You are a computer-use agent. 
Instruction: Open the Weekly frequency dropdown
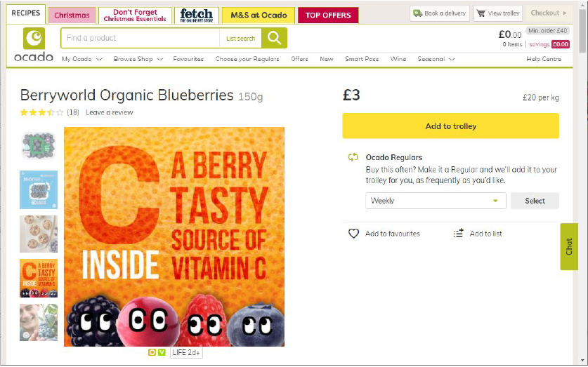436,201
